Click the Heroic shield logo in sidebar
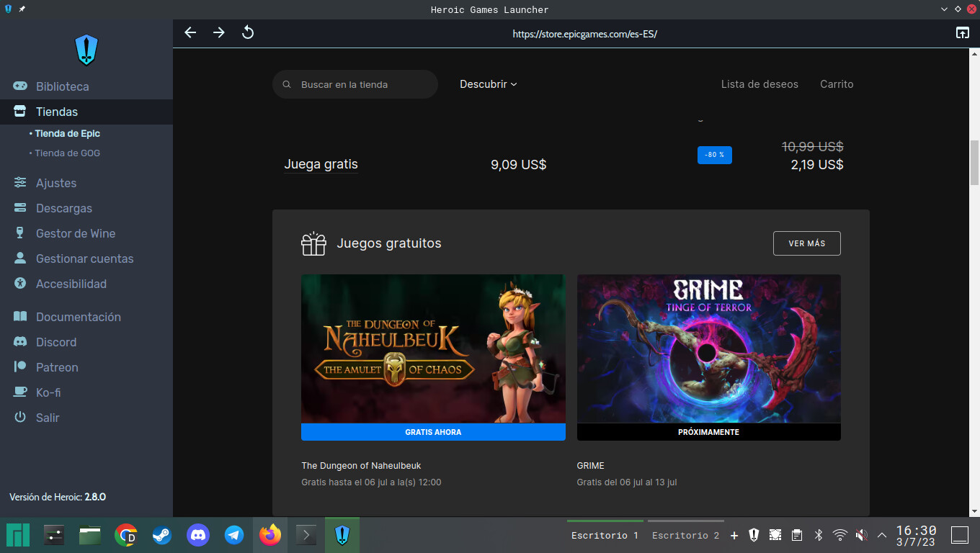 (86, 50)
